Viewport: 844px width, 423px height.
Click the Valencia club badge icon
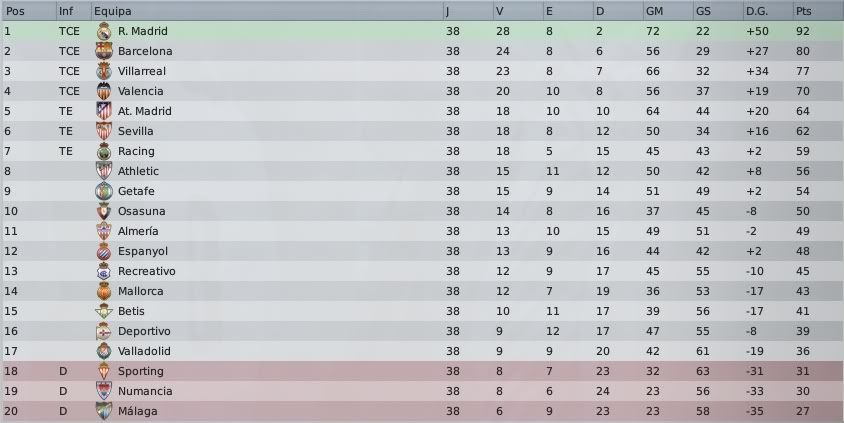[104, 91]
